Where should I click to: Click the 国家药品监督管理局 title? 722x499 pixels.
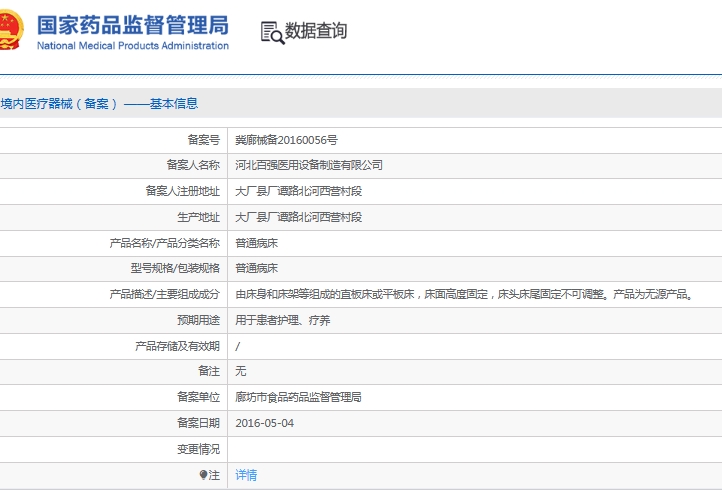tap(133, 25)
